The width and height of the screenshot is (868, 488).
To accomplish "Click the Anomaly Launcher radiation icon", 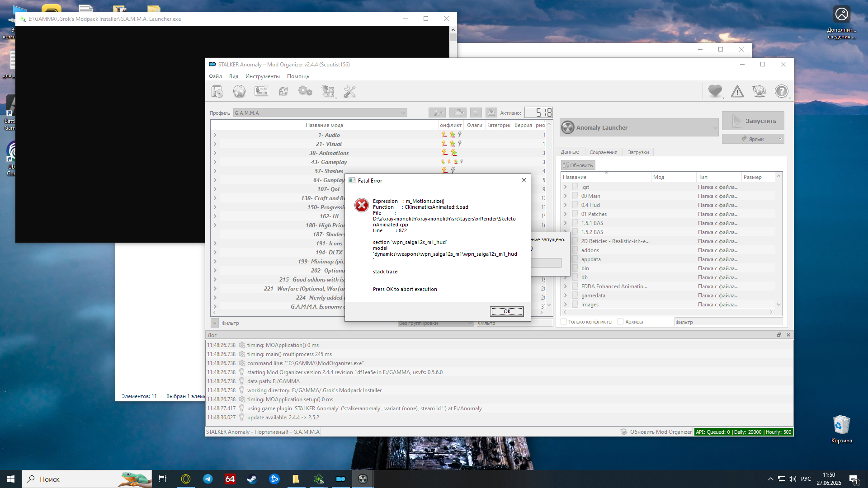I will (568, 127).
